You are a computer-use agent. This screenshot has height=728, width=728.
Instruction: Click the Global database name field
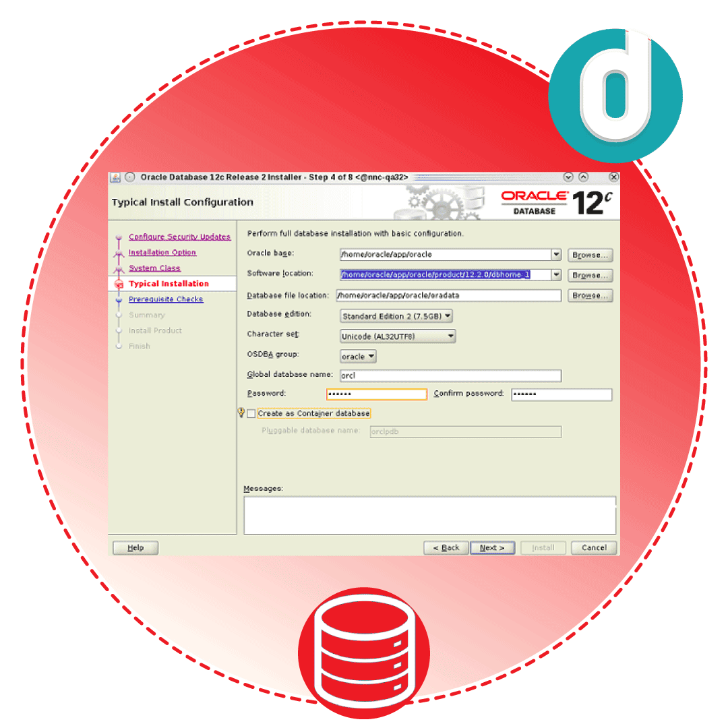click(450, 375)
